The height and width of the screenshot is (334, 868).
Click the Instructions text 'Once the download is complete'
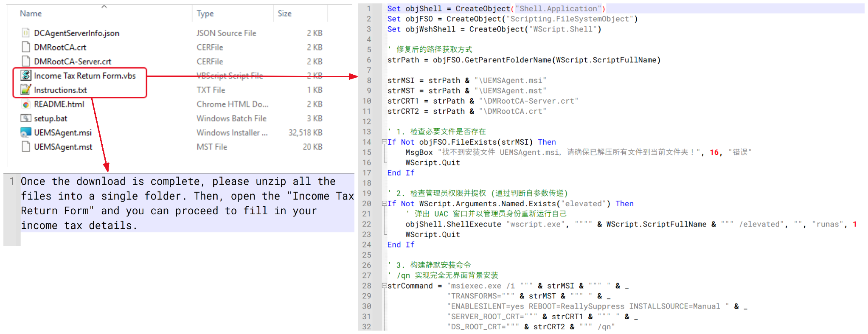click(x=112, y=182)
